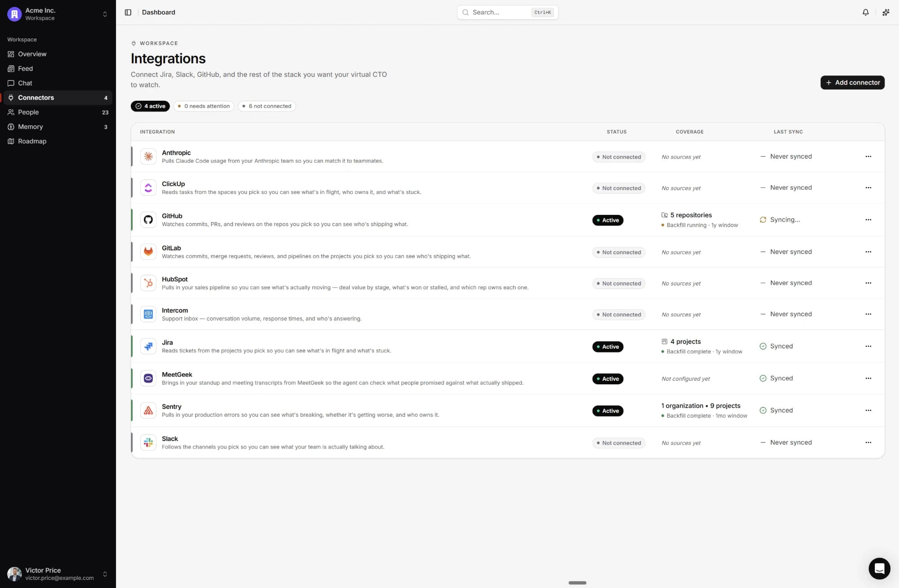Click the Intercom logo icon
The width and height of the screenshot is (899, 588).
pos(148,314)
